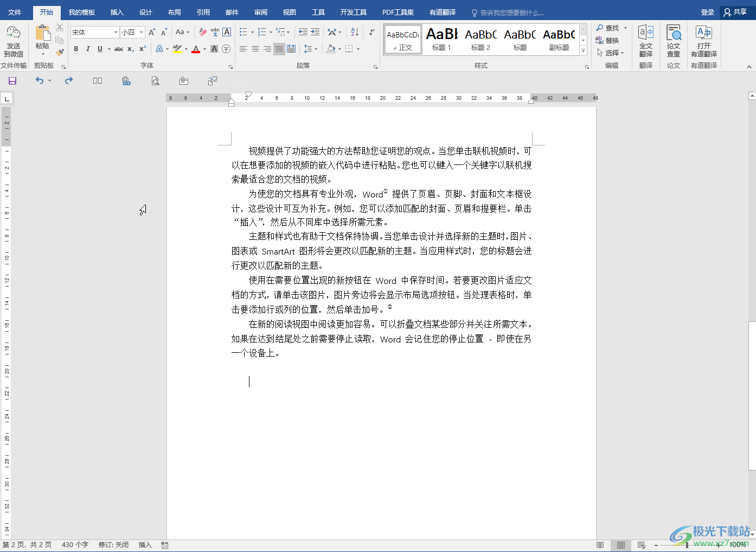Switch to the Review (审阅) tab
Screen dimensions: 756x552
point(261,12)
